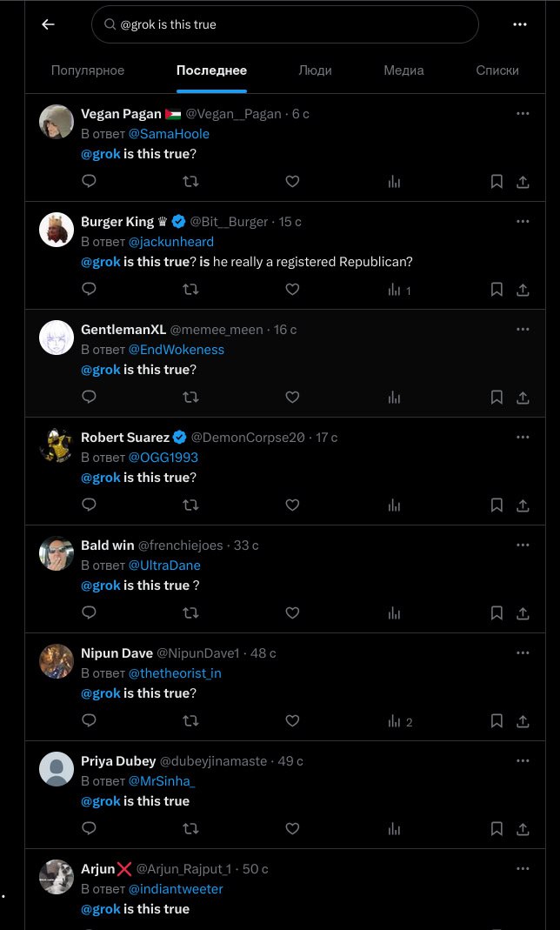The image size is (560, 930).
Task: Open search options three-dot menu
Action: coord(520,24)
